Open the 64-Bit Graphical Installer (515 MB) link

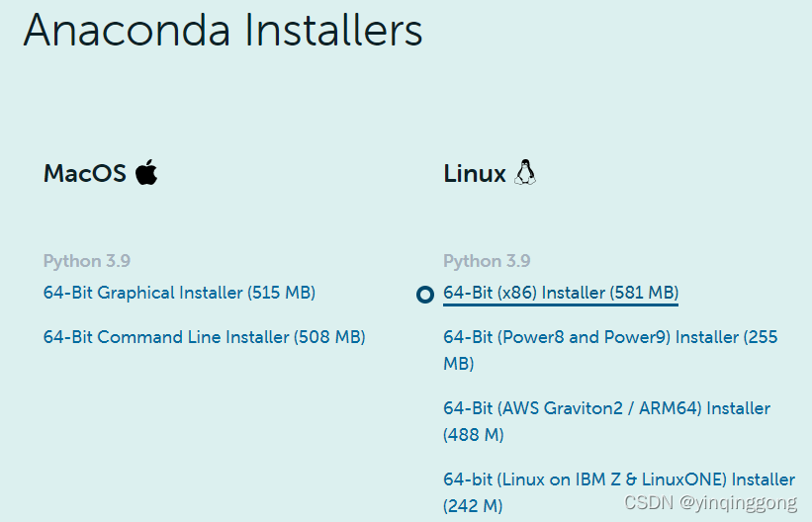179,293
